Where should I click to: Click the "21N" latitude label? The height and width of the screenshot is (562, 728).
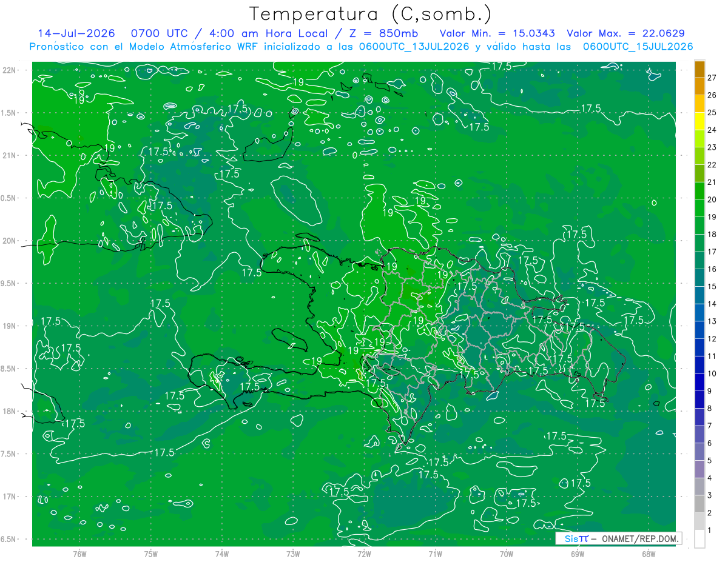click(x=9, y=155)
